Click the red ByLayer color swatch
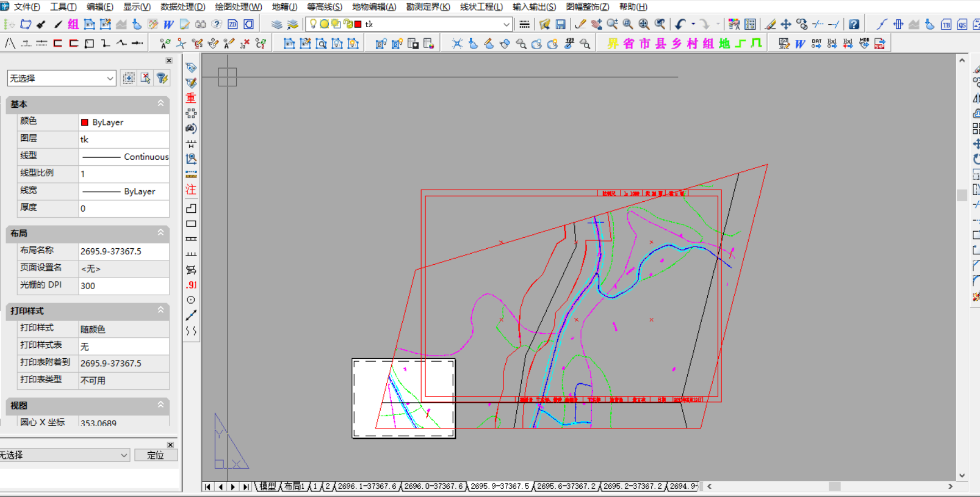Image resolution: width=980 pixels, height=497 pixels. coord(85,122)
